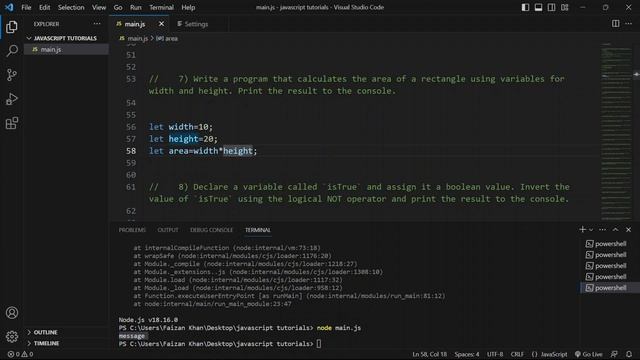Open the terminal launch profile dropdown
The image size is (640, 360).
point(591,230)
